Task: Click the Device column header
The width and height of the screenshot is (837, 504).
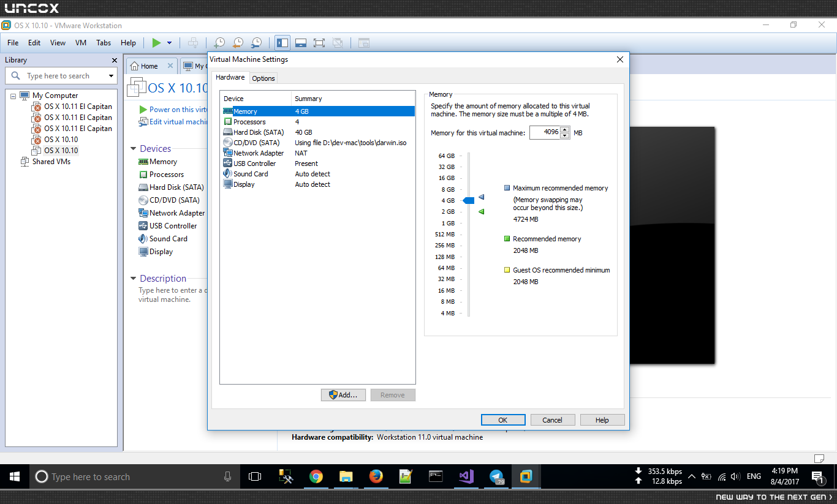Action: pyautogui.click(x=256, y=99)
